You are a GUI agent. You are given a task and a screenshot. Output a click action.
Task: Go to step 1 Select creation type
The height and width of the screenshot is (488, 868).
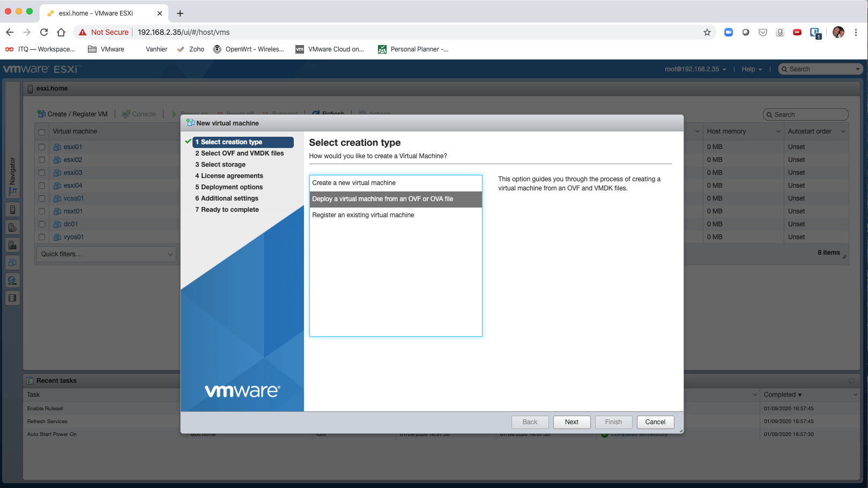coord(243,142)
